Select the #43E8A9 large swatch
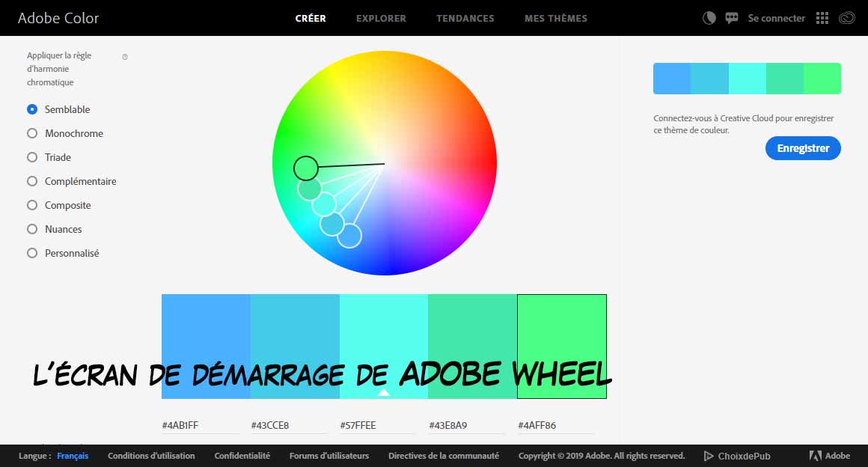This screenshot has width=868, height=467. 472,347
